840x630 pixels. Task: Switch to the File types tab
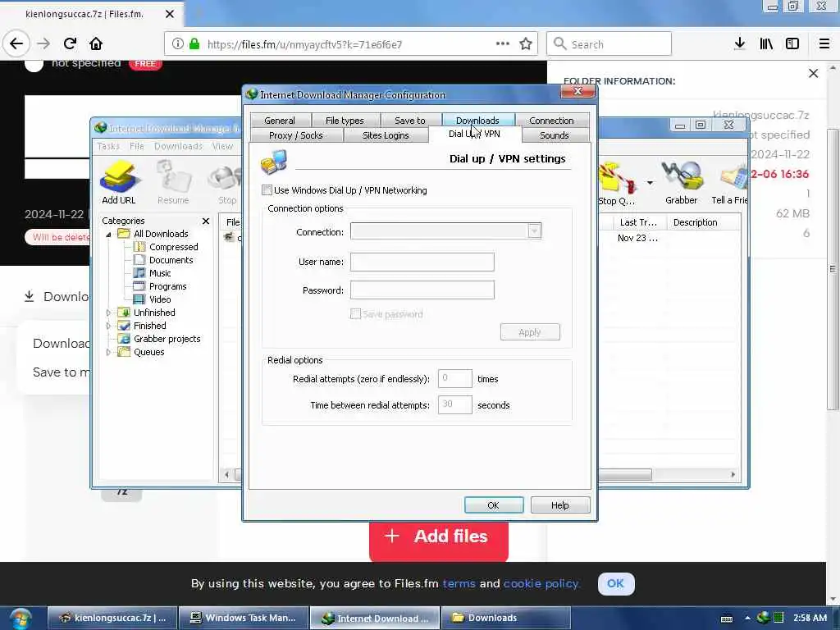pyautogui.click(x=345, y=121)
